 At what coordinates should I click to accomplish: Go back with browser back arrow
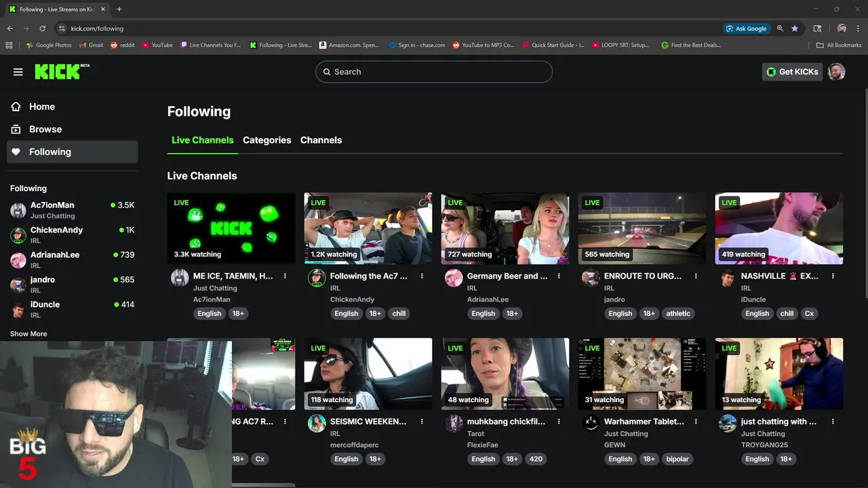[9, 28]
